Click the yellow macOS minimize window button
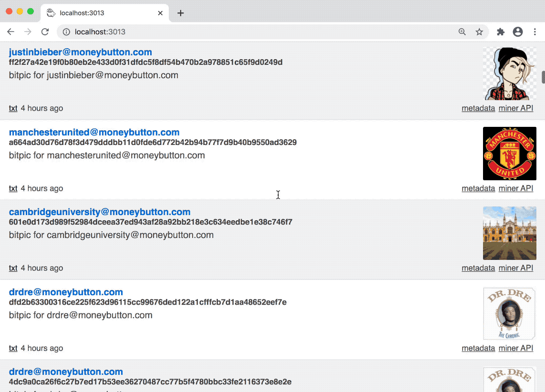The image size is (545, 392). 20,11
